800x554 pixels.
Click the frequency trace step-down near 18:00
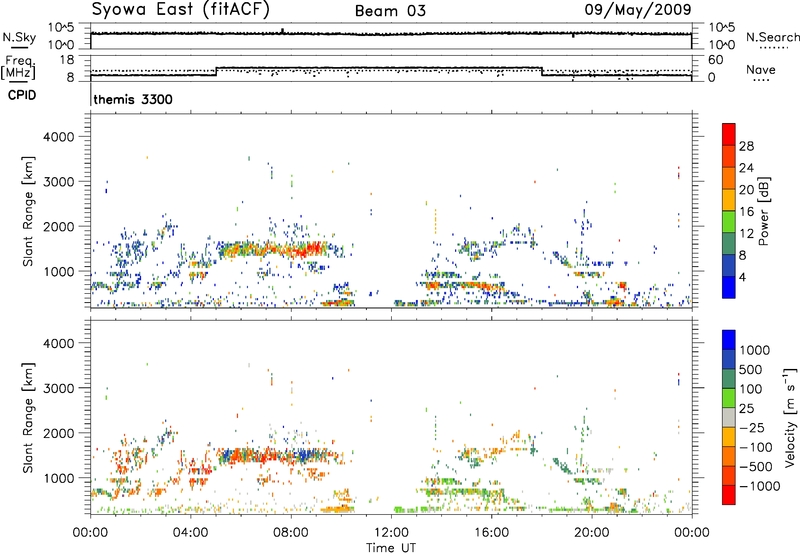[x=542, y=71]
